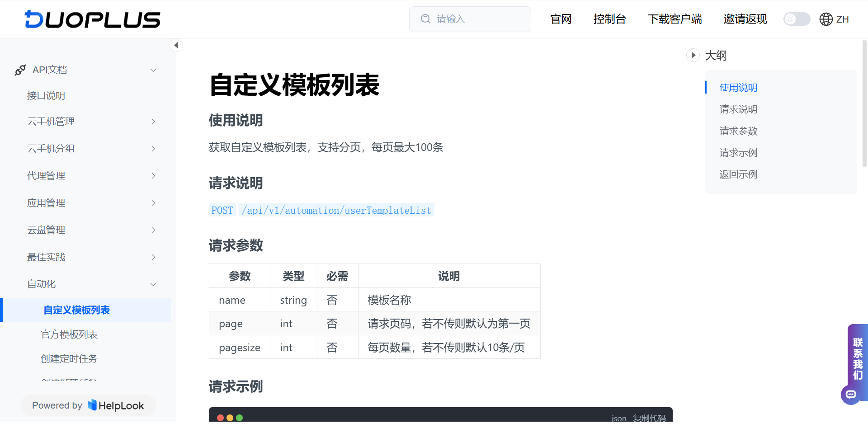This screenshot has width=868, height=428.
Task: Click the 复制代码 copy button
Action: (649, 418)
